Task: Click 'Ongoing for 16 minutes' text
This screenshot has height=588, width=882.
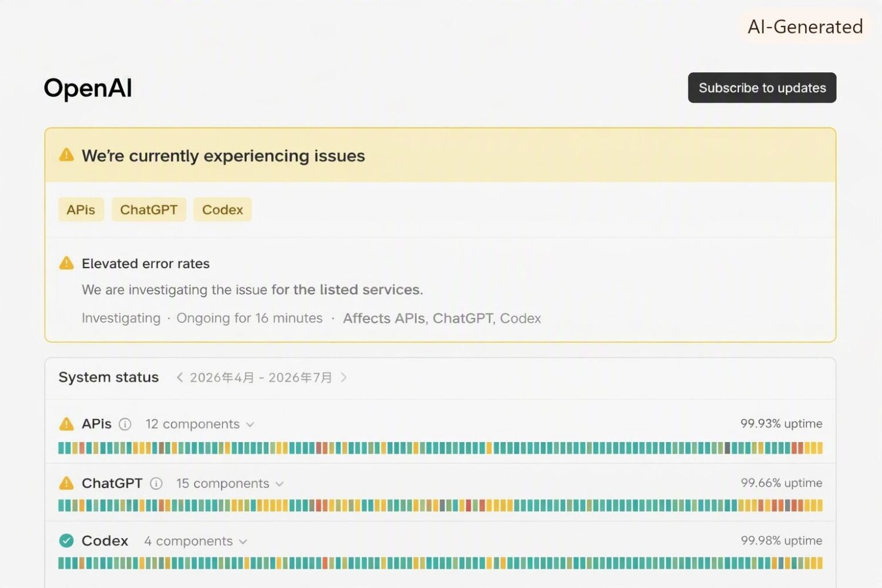Action: 250,318
